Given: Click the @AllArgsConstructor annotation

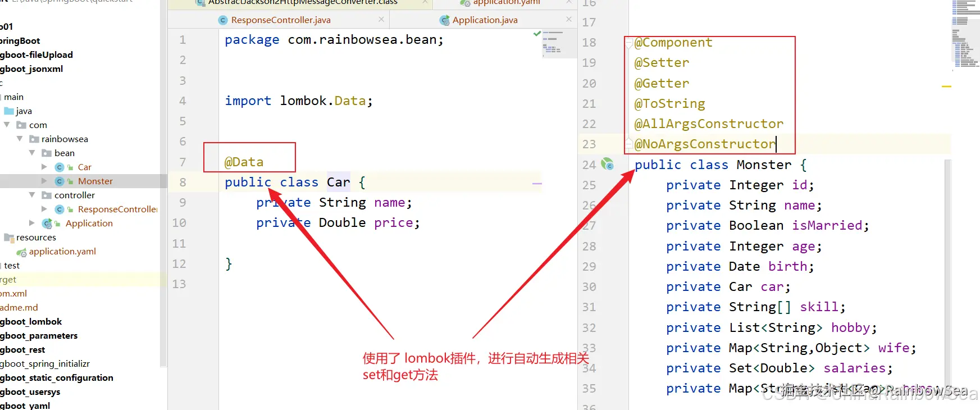Looking at the screenshot, I should (709, 124).
